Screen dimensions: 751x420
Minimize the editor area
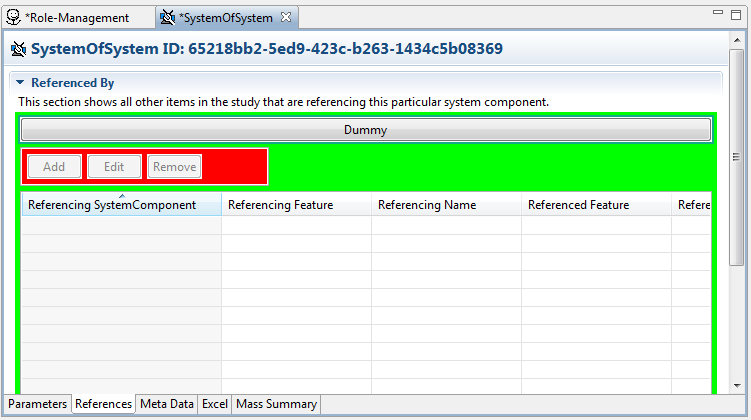(717, 12)
